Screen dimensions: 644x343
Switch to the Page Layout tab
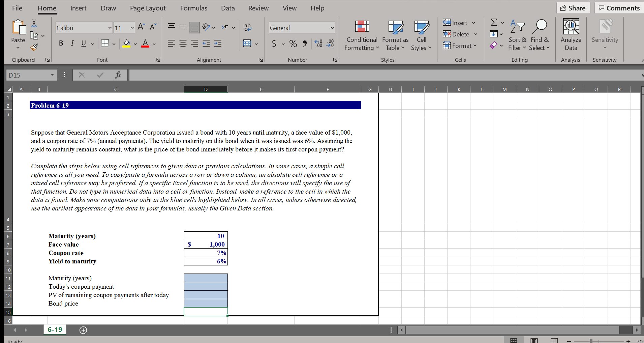(x=148, y=8)
